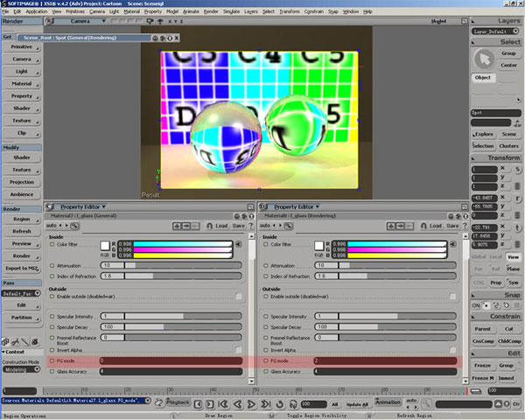Screen dimensions: 525x420
Task: Toggle left Enable outside checkbox
Action: click(239, 297)
